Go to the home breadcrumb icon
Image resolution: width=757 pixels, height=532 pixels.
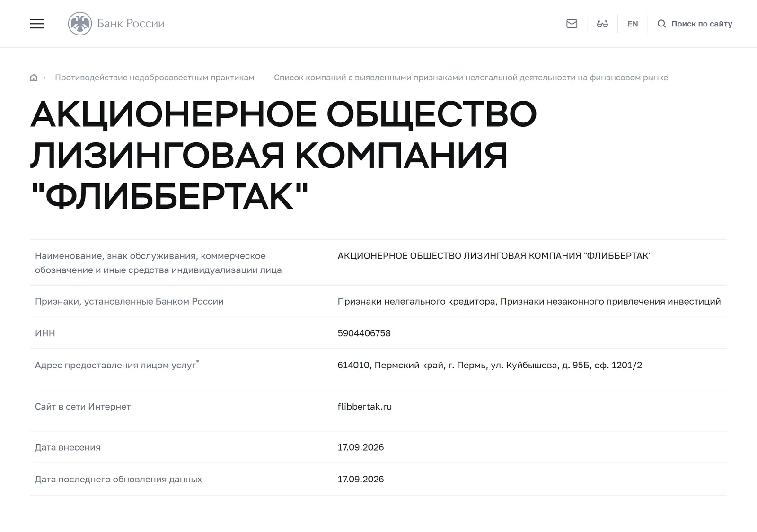point(34,78)
